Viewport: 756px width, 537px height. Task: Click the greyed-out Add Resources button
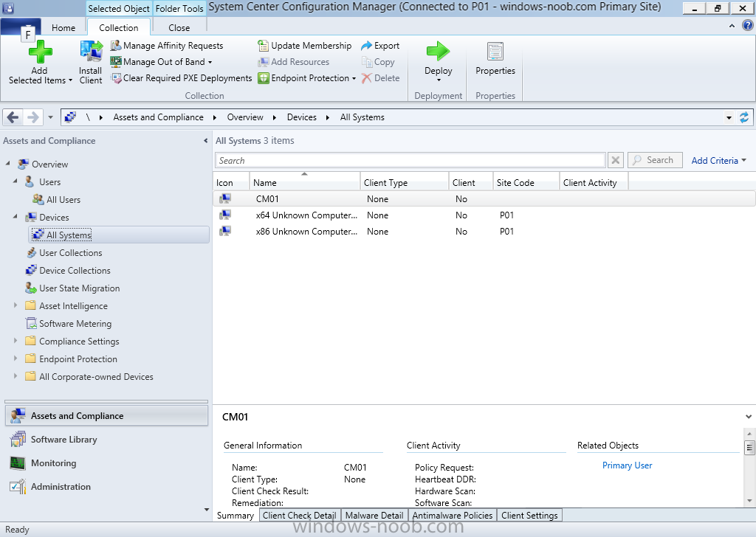click(294, 62)
